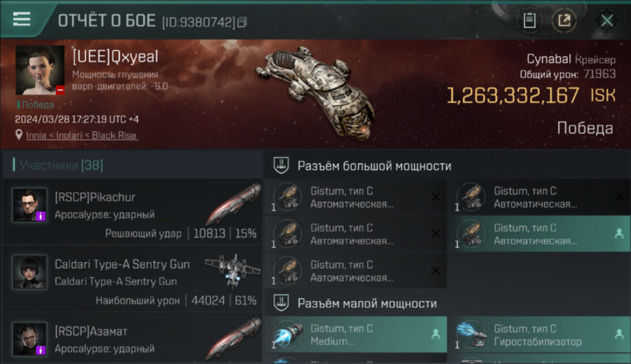Open the hamburger menu at top left
This screenshot has width=631, height=364.
[22, 19]
